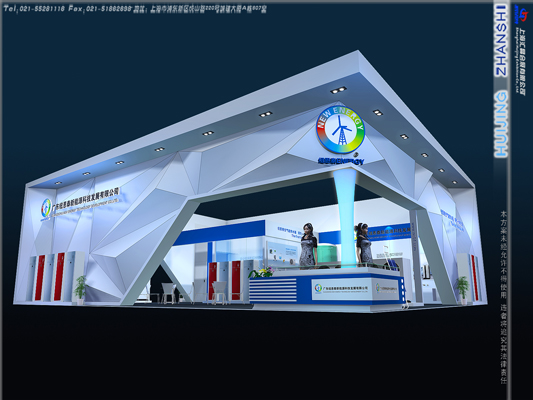Click the vertical HUIJING text
533x400 pixels.
(501, 124)
